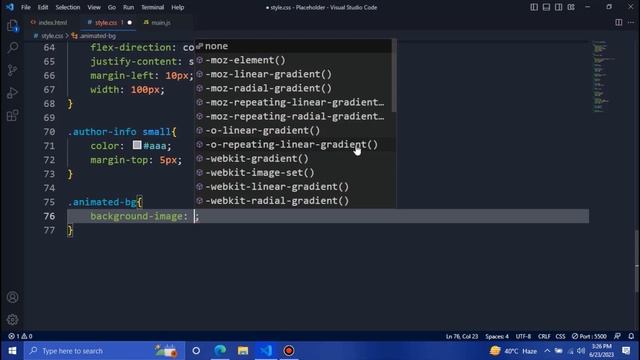
Task: Click the red recorder taskbar icon
Action: coord(289,351)
